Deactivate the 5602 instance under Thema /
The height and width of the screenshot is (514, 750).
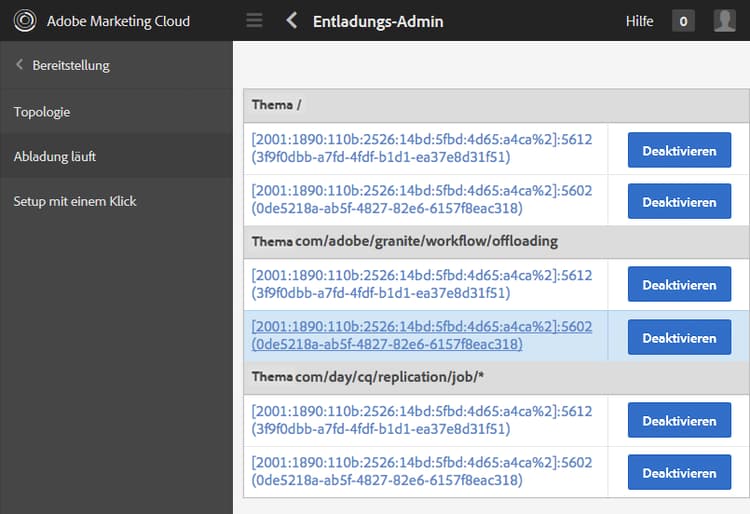[x=679, y=201]
